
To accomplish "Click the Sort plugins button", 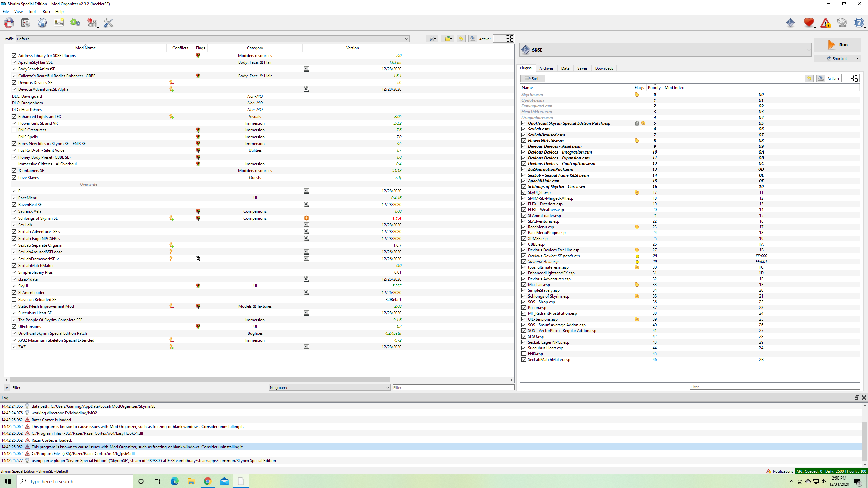I will [533, 78].
